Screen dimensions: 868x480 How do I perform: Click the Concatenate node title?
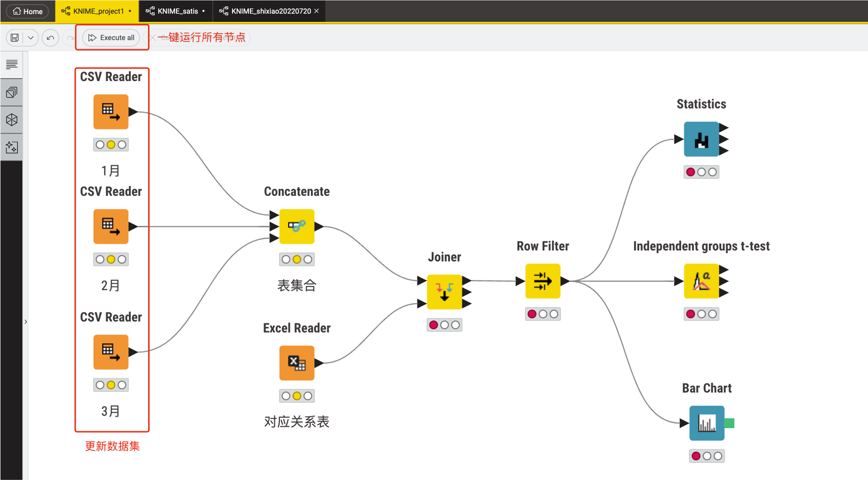[x=297, y=192]
